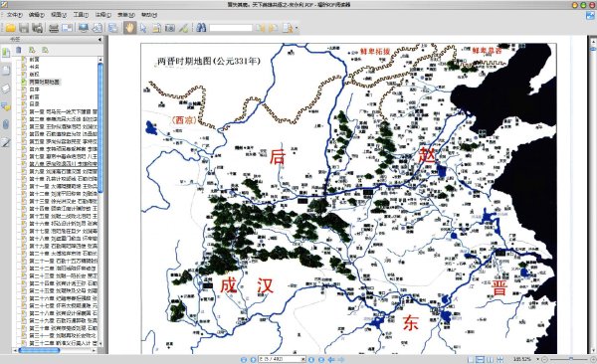This screenshot has width=597, height=364.
Task: Select the arrow Select tool
Action: (x=143, y=28)
